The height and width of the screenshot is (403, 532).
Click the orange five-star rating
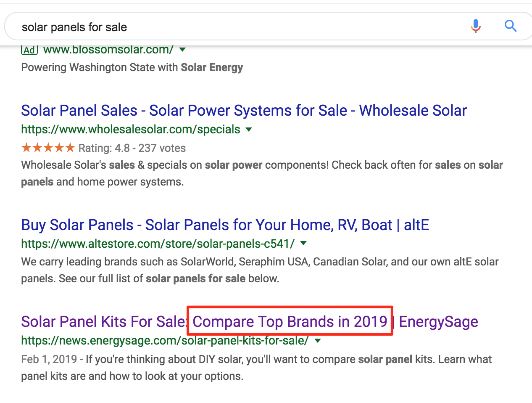click(x=48, y=148)
